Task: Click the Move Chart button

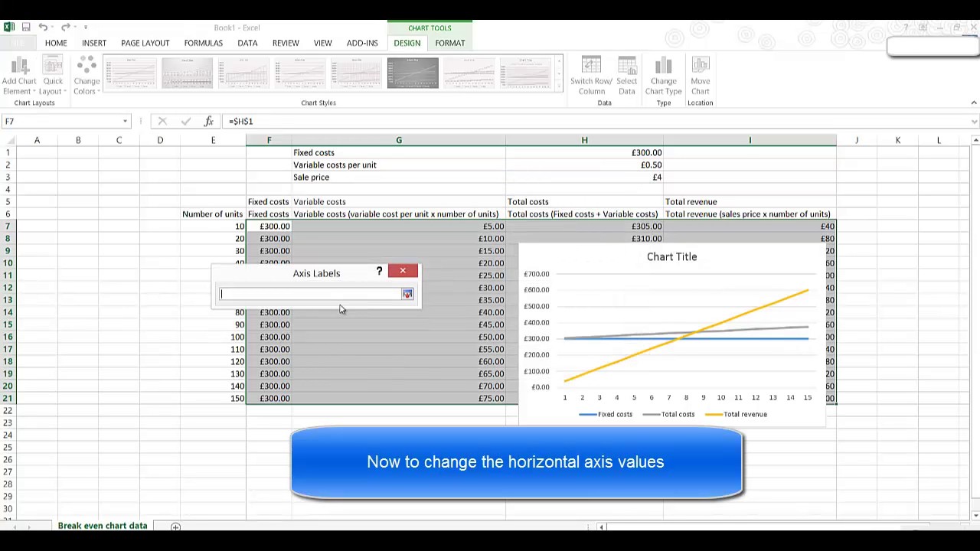Action: 700,76
